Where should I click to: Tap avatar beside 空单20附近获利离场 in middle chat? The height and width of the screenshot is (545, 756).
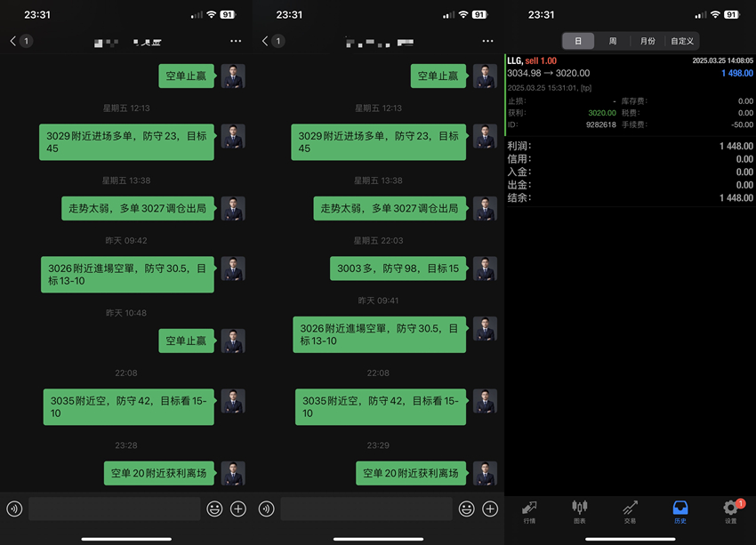pos(485,473)
